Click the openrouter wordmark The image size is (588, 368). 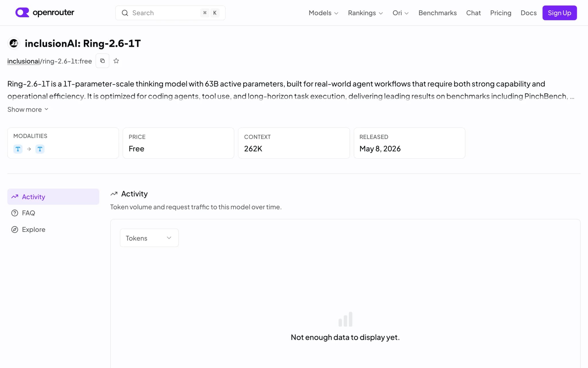53,13
